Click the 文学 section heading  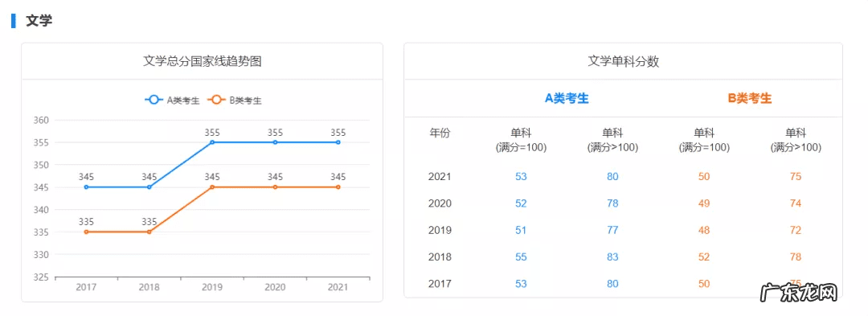coord(39,21)
